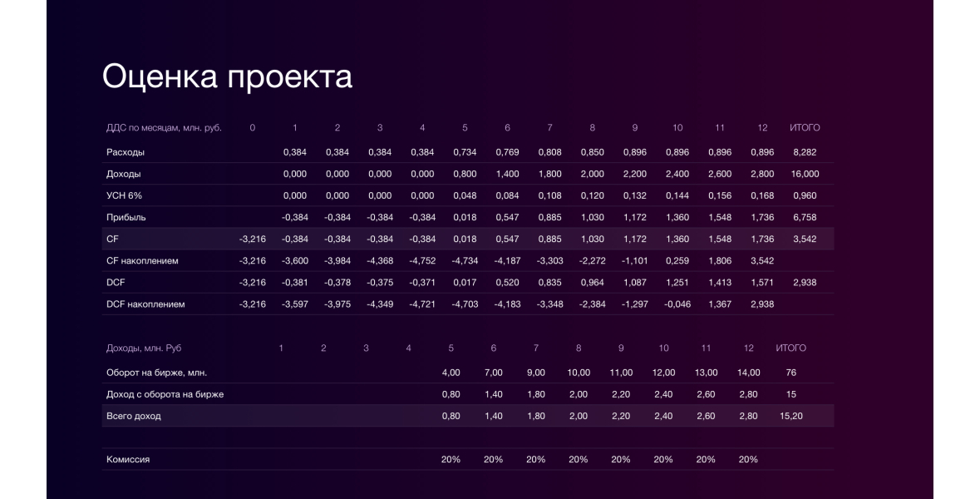980x499 pixels.
Task: Select exchange turnover value "7,00"
Action: coord(493,373)
